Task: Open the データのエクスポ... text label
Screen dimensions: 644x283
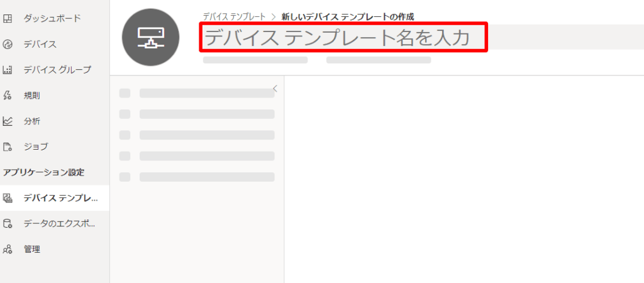Action: (59, 223)
